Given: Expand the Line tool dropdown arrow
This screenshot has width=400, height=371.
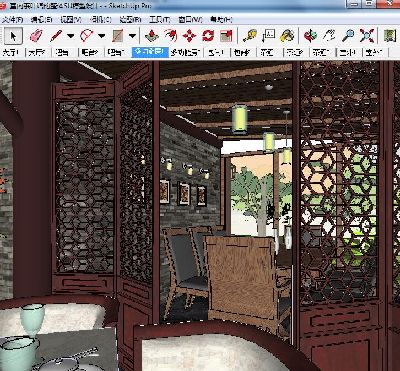Looking at the screenshot, I should click(71, 36).
